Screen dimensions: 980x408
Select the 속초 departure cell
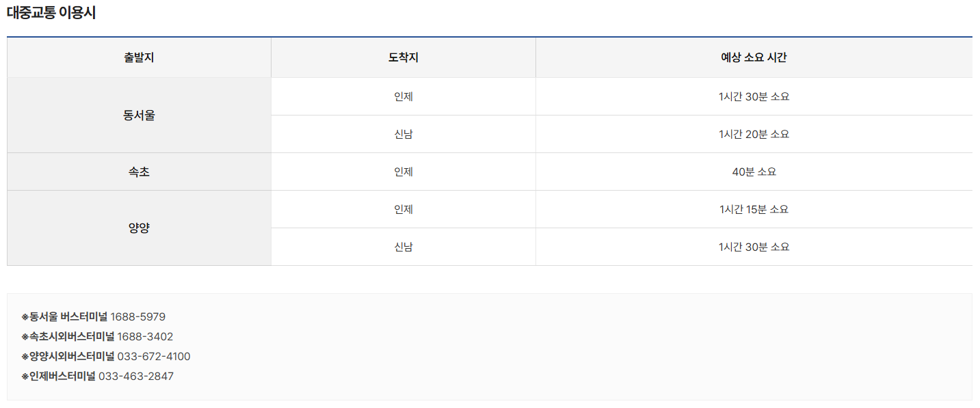pyautogui.click(x=139, y=172)
